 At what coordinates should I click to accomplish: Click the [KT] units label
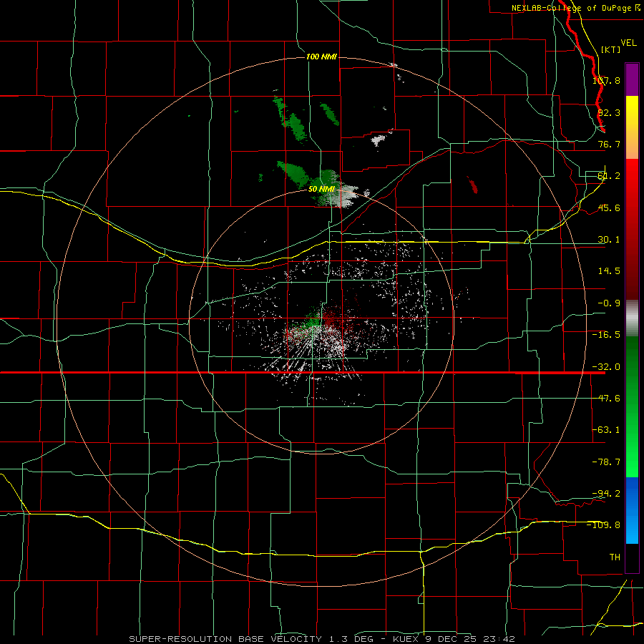[611, 49]
